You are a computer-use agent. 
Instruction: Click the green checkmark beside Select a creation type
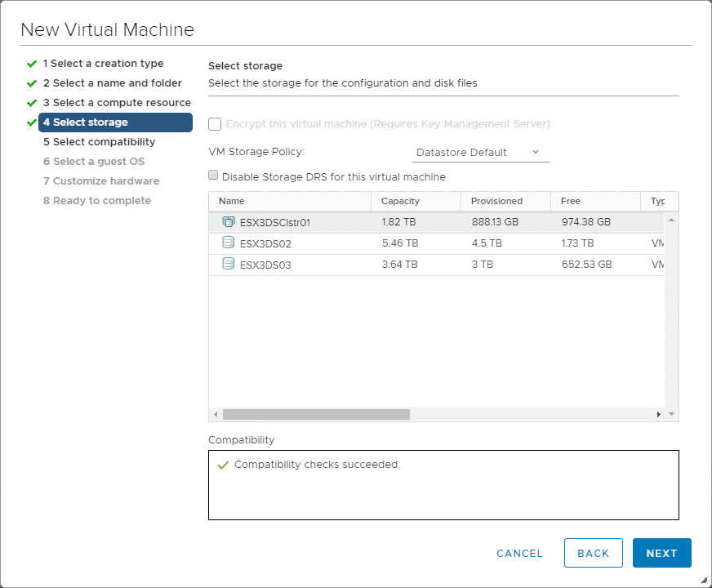click(x=32, y=64)
